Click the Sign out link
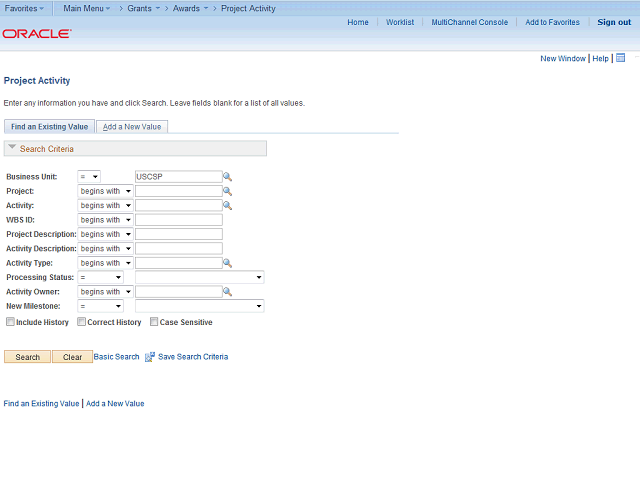The image size is (640, 480). coord(614,22)
